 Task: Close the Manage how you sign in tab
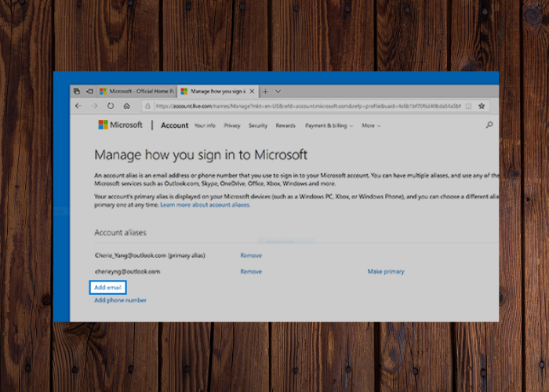[252, 92]
